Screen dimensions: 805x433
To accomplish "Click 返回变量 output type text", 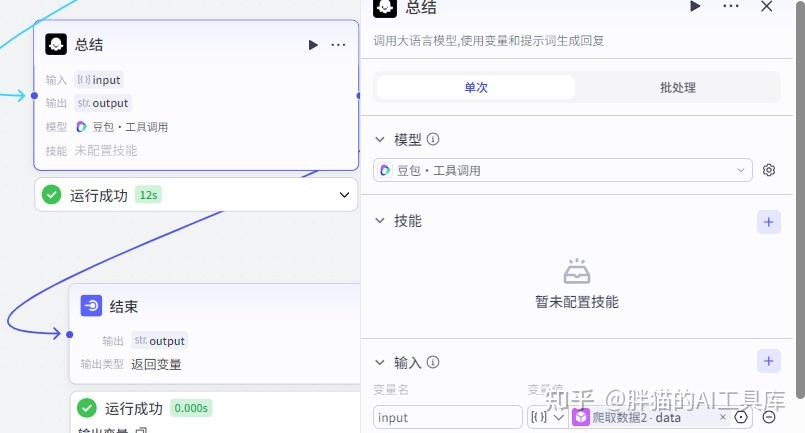I will coord(156,364).
